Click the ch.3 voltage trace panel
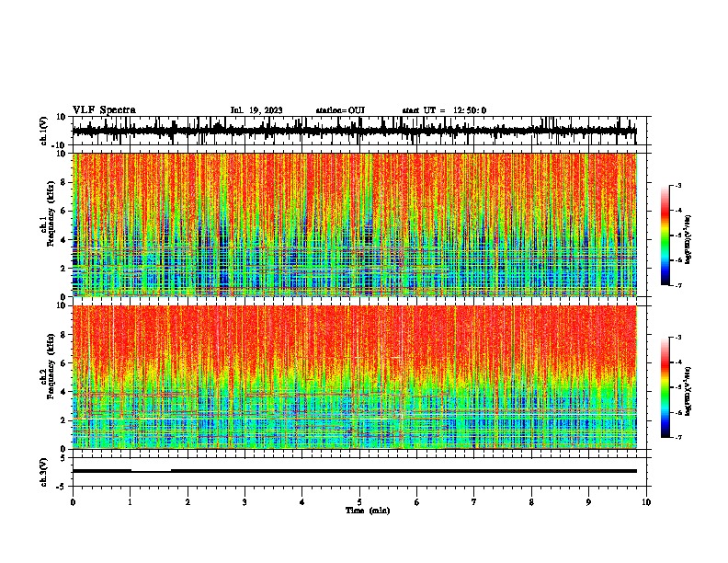The height and width of the screenshot is (563, 728). click(x=361, y=472)
